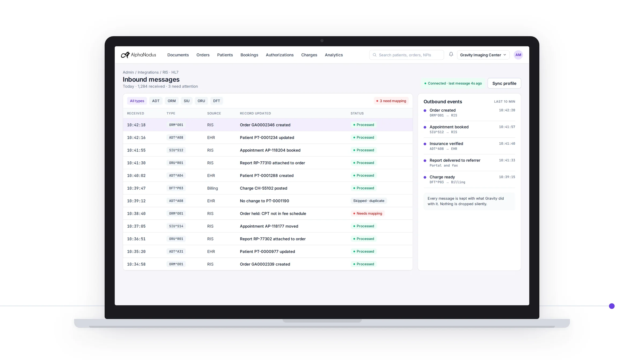Select the All types filter
This screenshot has width=644, height=362.
(x=137, y=101)
